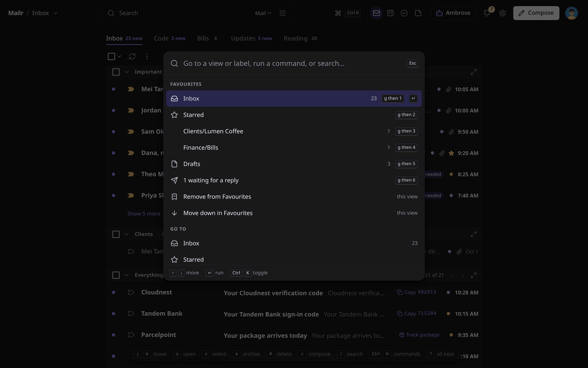
Task: Select Move down in Favourites command
Action: pos(294,213)
